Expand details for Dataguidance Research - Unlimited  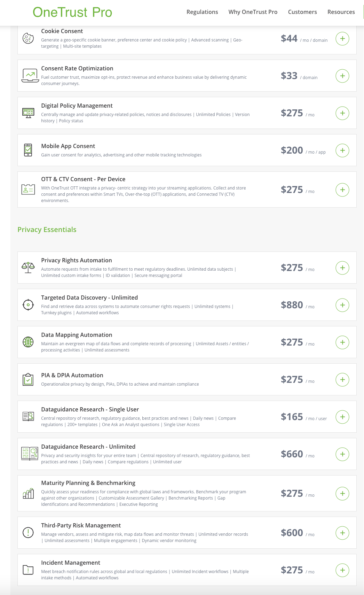point(343,454)
